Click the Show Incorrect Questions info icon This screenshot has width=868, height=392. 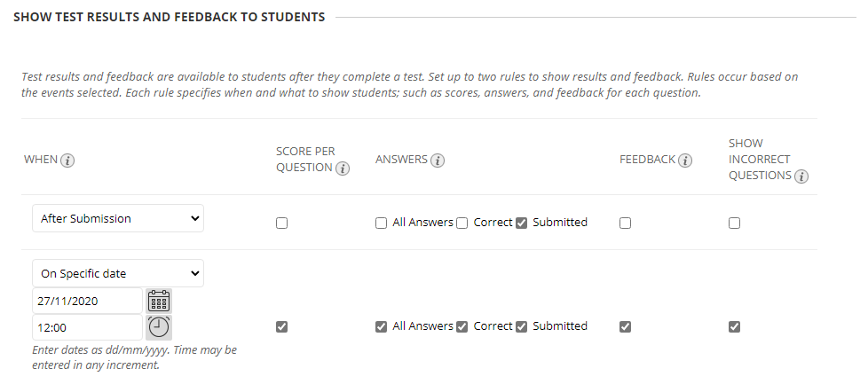[x=801, y=176]
